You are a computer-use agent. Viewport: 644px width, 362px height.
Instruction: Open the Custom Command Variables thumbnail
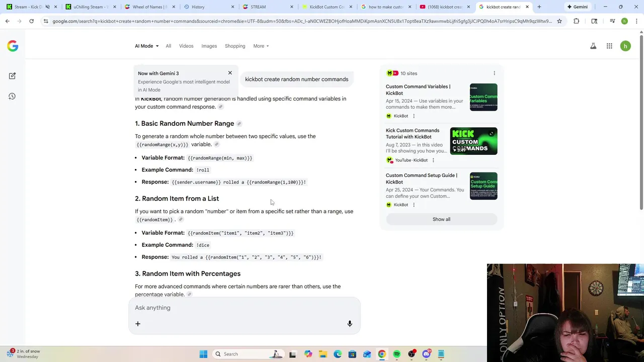484,97
